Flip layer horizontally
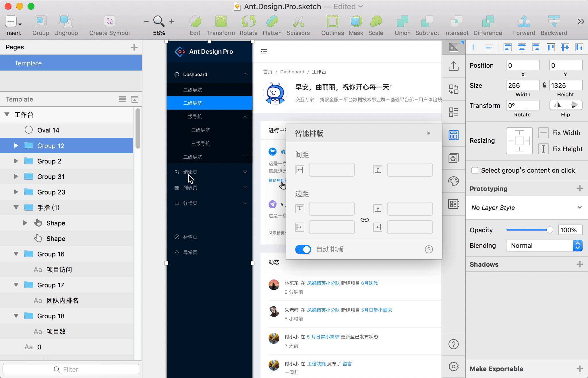Screen dimensions: 588x378 point(558,105)
